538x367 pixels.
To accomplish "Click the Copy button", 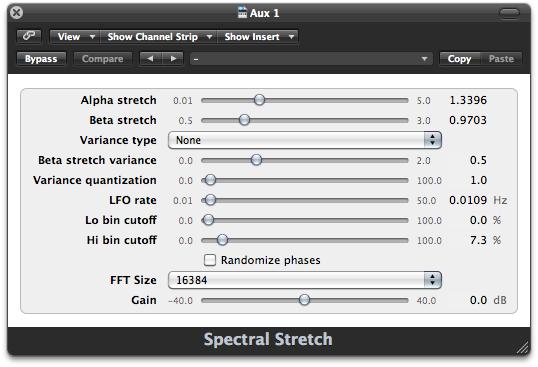I will pos(460,59).
